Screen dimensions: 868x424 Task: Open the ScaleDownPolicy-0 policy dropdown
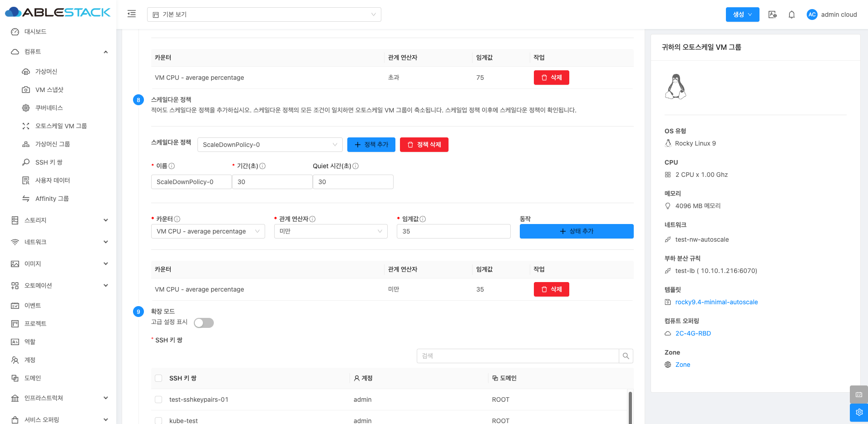point(270,145)
